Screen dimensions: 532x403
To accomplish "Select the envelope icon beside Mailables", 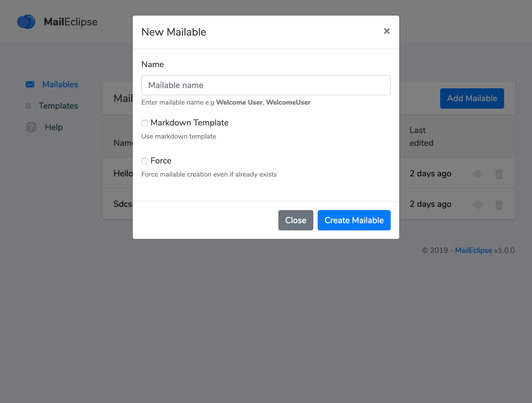I will tap(30, 84).
